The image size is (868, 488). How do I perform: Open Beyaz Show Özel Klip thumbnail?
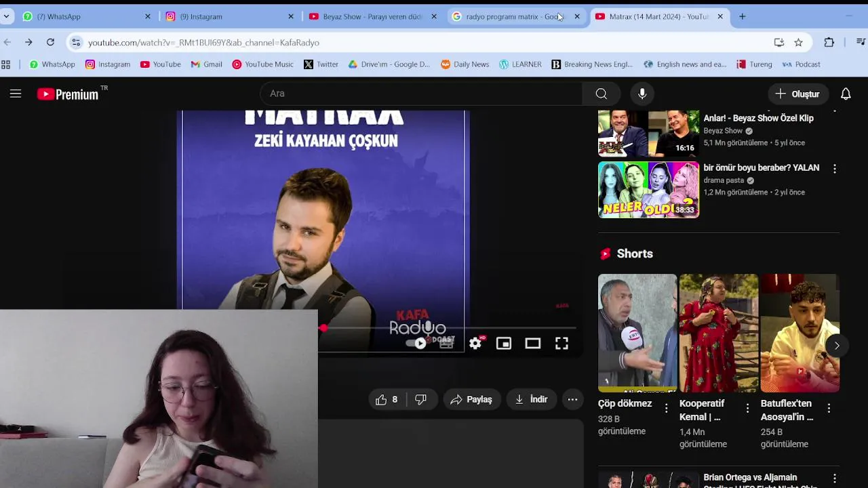648,134
